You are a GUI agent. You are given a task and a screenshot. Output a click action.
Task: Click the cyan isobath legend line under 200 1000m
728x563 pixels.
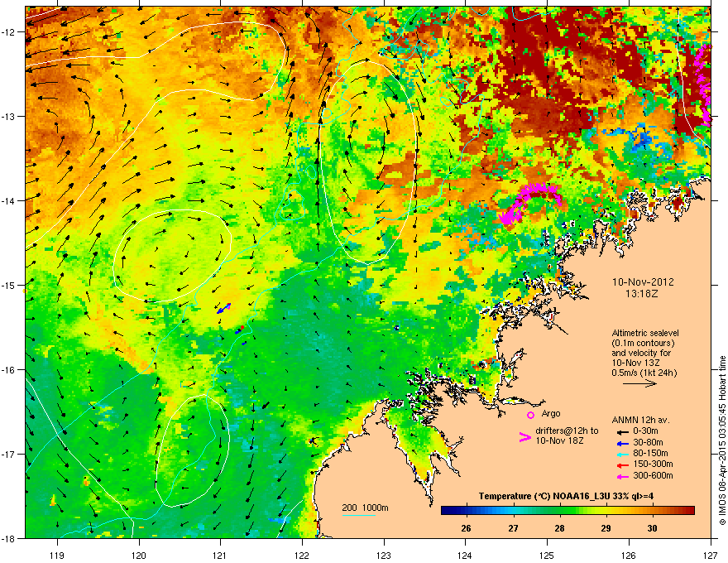pos(358,515)
